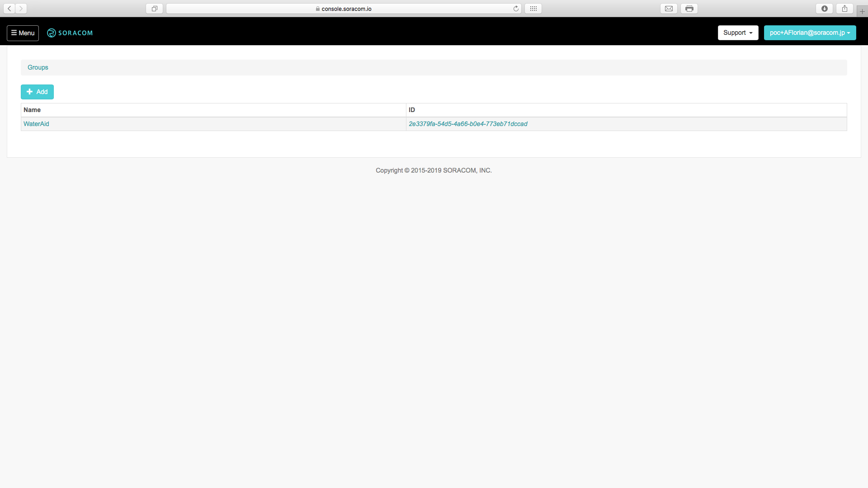868x488 pixels.
Task: Reload the page via refresh icon
Action: [x=516, y=9]
